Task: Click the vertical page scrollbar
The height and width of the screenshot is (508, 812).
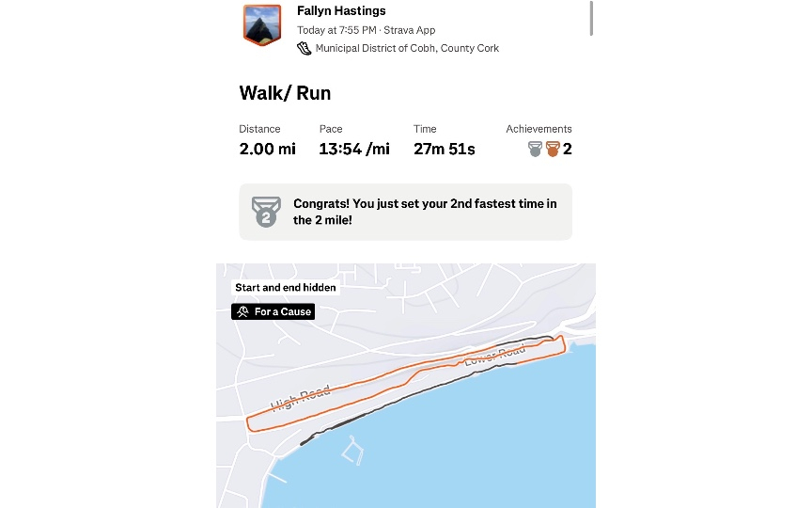Action: click(591, 18)
